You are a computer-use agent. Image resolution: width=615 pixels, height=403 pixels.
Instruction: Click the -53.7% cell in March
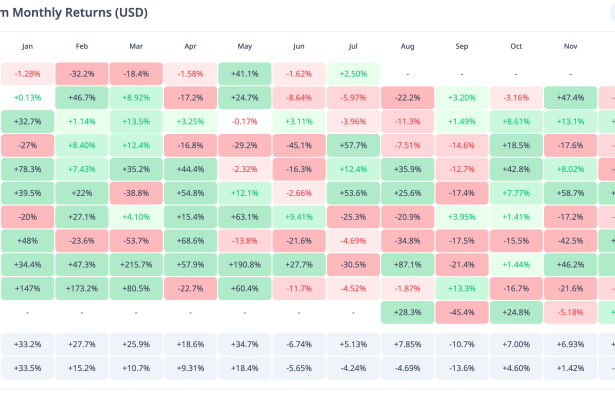[135, 240]
